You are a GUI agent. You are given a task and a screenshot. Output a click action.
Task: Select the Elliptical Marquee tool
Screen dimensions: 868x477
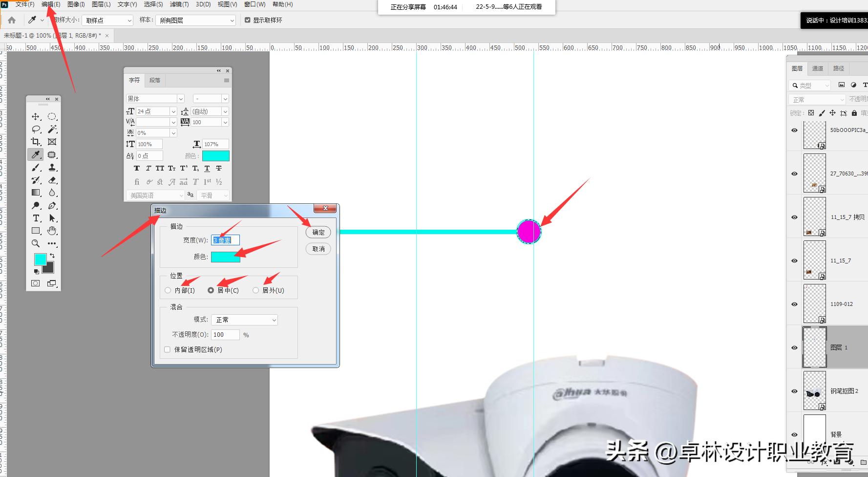click(52, 117)
